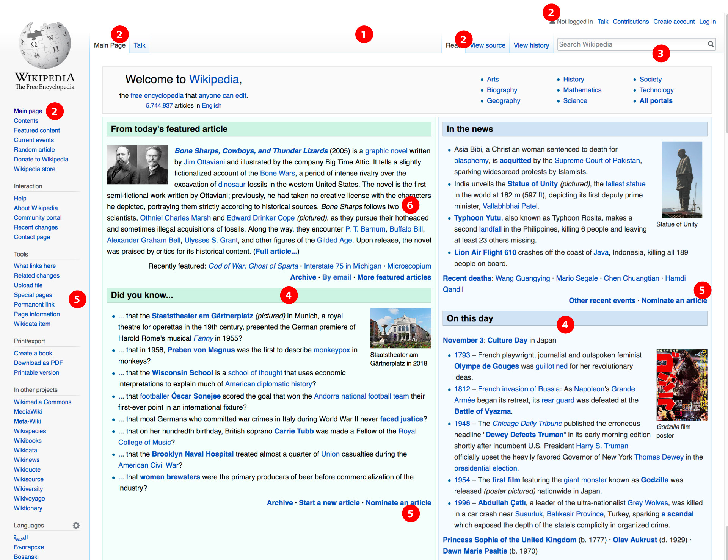
Task: Open Dewey Defeats Truman link
Action: [524, 435]
